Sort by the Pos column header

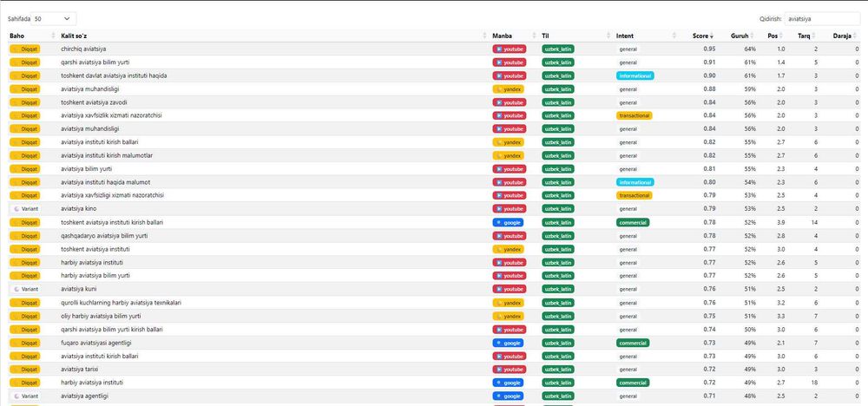[x=773, y=36]
